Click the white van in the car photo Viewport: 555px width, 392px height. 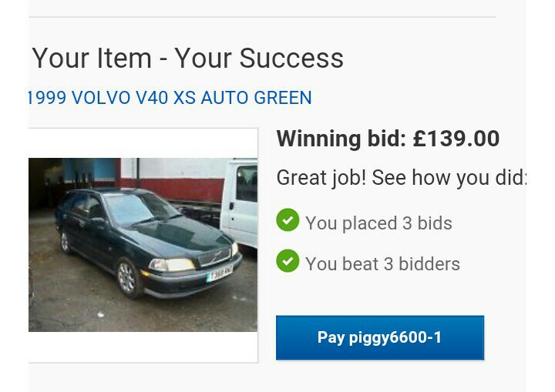tap(239, 203)
